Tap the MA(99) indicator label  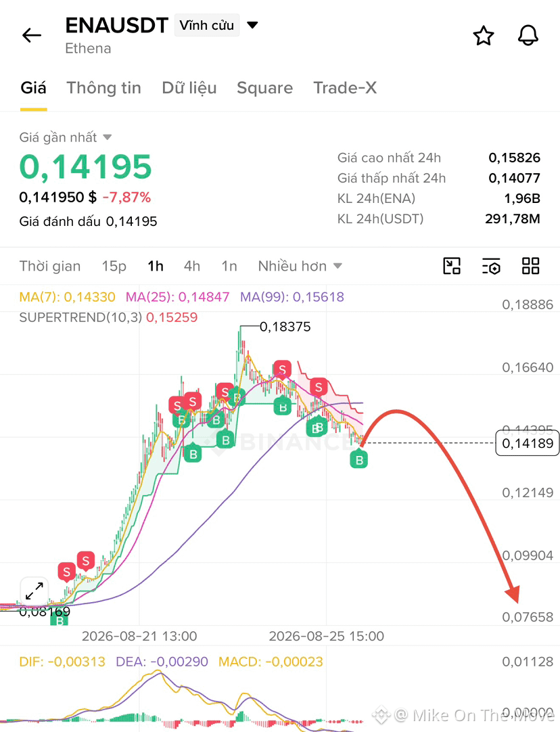[292, 297]
